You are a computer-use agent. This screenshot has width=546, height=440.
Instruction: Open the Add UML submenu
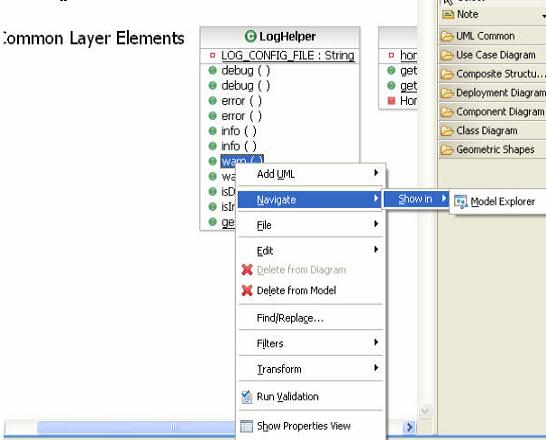(311, 174)
